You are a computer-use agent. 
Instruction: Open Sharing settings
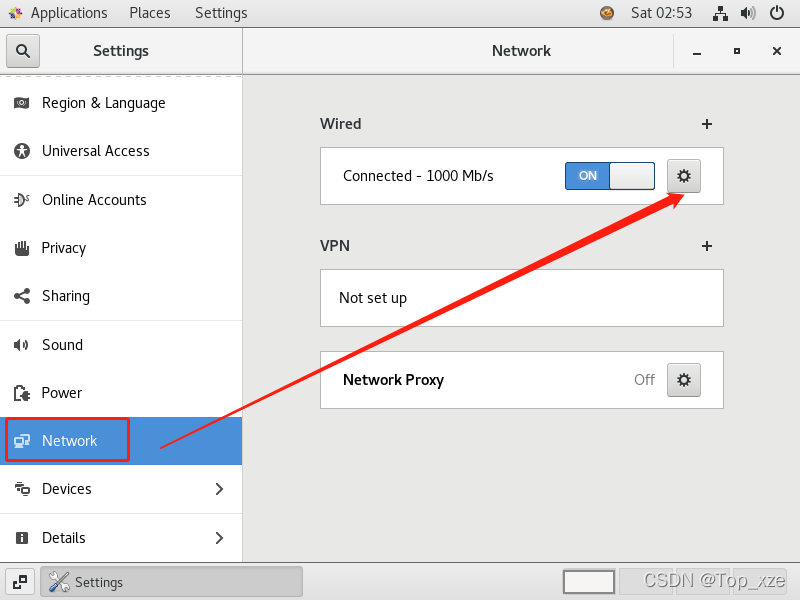121,296
